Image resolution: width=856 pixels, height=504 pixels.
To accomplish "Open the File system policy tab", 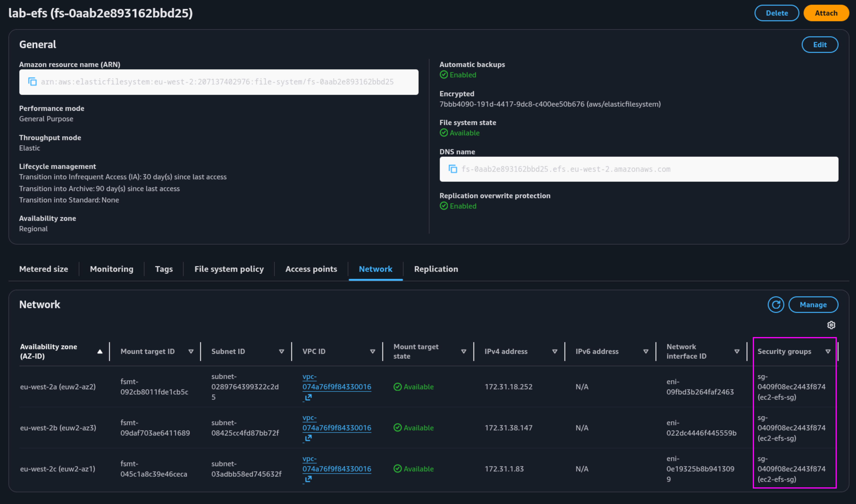I will tap(229, 269).
